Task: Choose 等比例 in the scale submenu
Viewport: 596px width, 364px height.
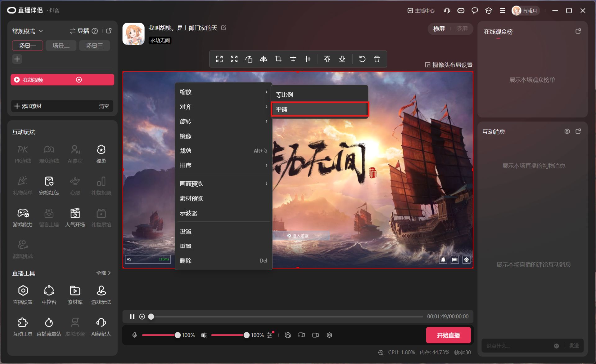Action: tap(320, 95)
